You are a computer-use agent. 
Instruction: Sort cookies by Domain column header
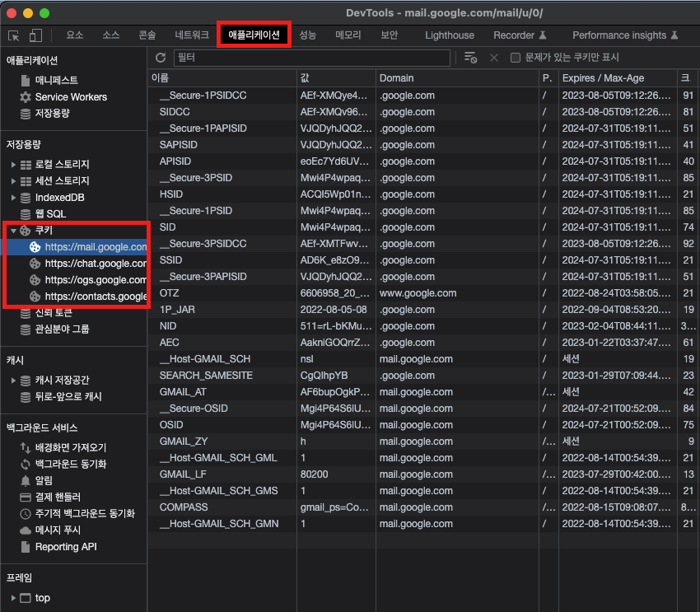(x=458, y=78)
